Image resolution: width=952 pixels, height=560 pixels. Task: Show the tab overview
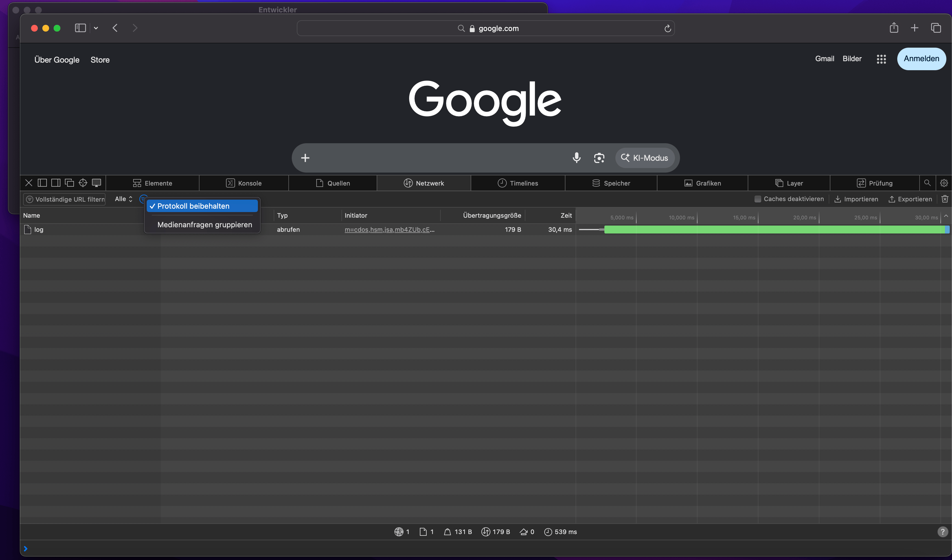[936, 28]
